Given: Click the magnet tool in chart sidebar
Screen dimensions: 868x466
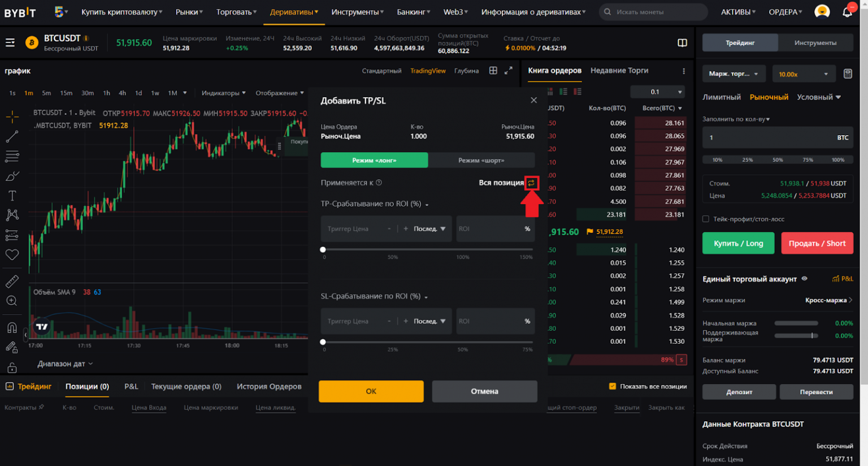Looking at the screenshot, I should [12, 327].
